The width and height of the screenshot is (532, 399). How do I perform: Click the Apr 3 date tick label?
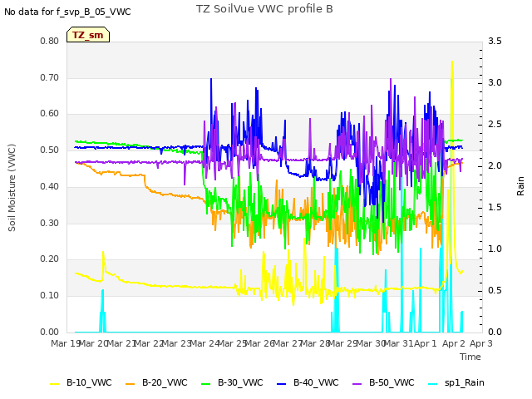point(481,343)
